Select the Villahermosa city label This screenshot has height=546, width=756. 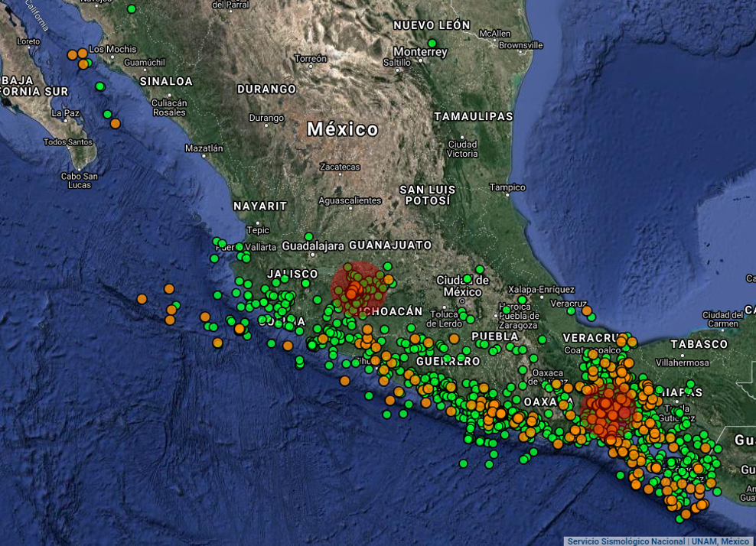(x=682, y=362)
